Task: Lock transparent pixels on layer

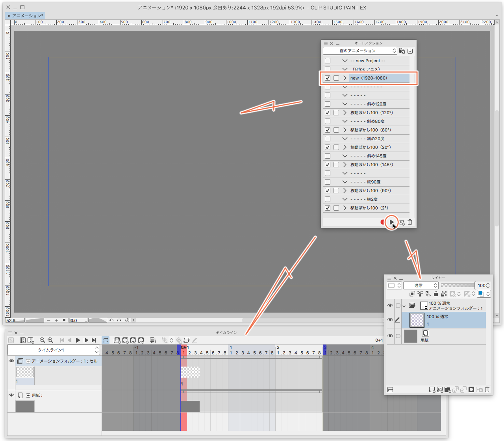Action: coord(444,294)
